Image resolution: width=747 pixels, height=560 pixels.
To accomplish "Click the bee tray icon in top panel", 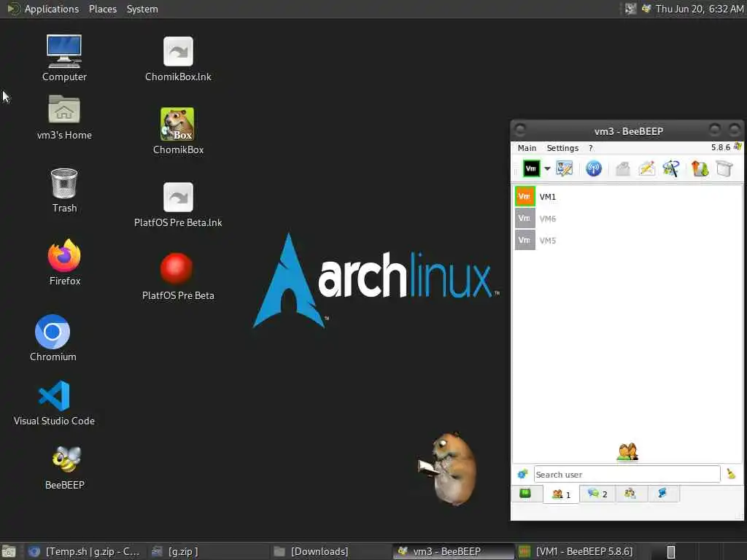I will [646, 9].
